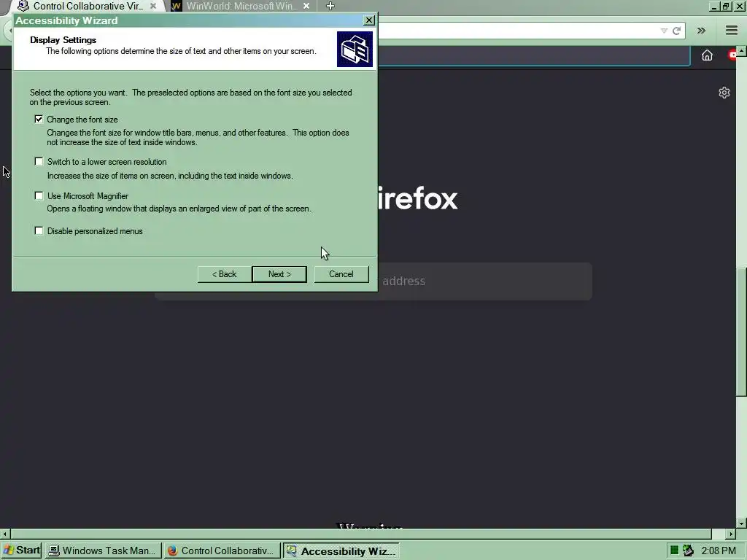Switch to Control Collaborative taskbar item
This screenshot has width=747, height=560.
tap(222, 551)
